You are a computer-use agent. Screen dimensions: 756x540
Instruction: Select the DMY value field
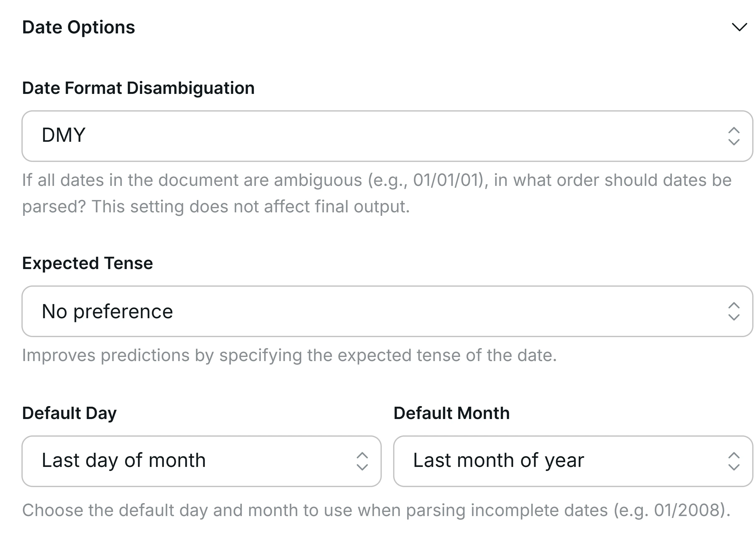pos(199,136)
